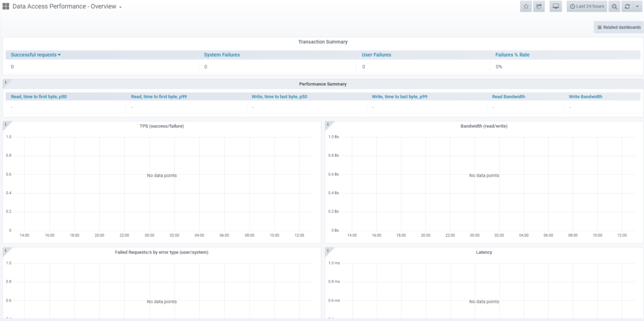
Task: Select the TPS (success/failure) panel title
Action: (x=161, y=126)
